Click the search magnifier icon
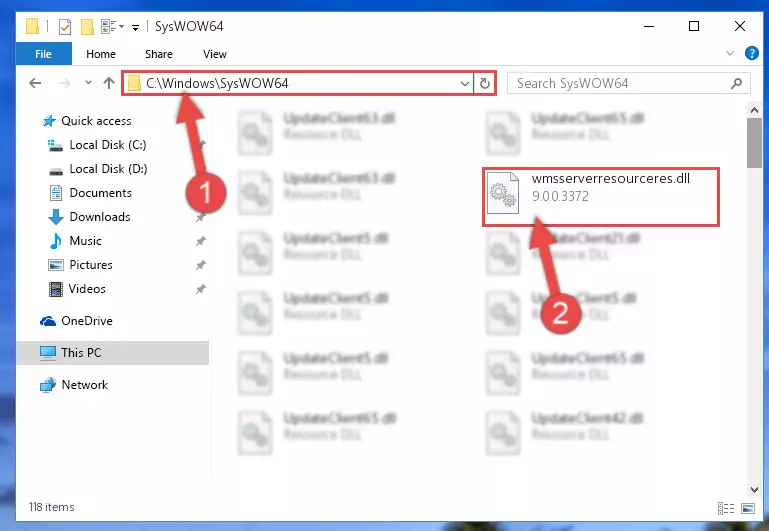Screen dimensions: 769x531 pyautogui.click(x=736, y=84)
